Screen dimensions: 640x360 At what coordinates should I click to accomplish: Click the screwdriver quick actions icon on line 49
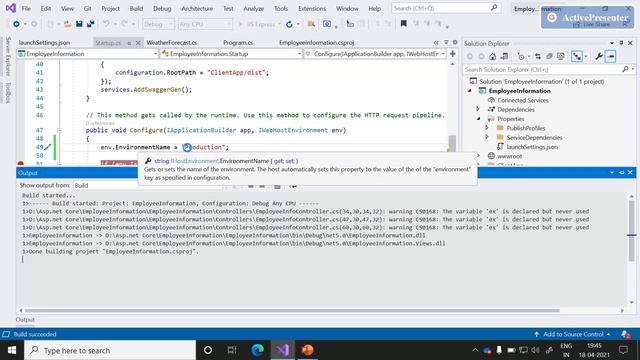point(48,147)
